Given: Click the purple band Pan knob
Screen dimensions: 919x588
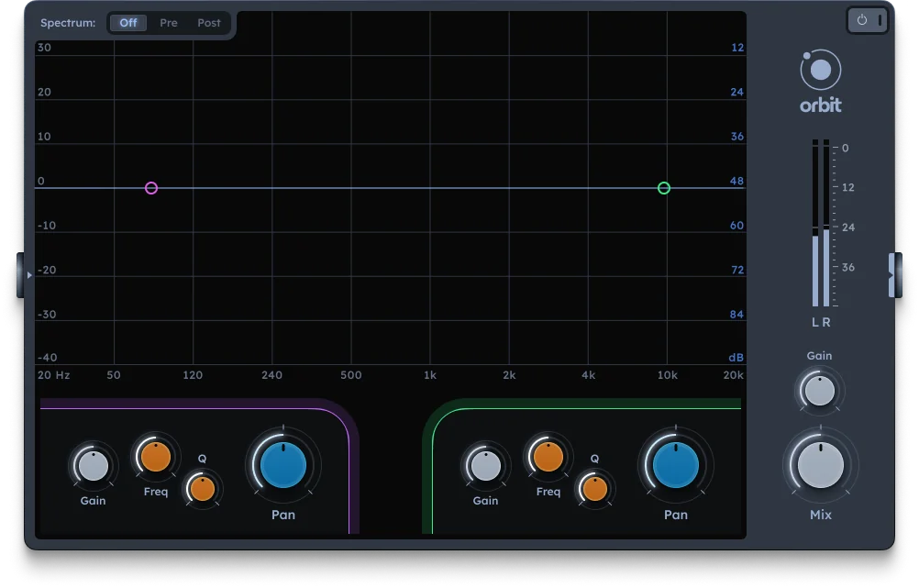Looking at the screenshot, I should coord(283,466).
